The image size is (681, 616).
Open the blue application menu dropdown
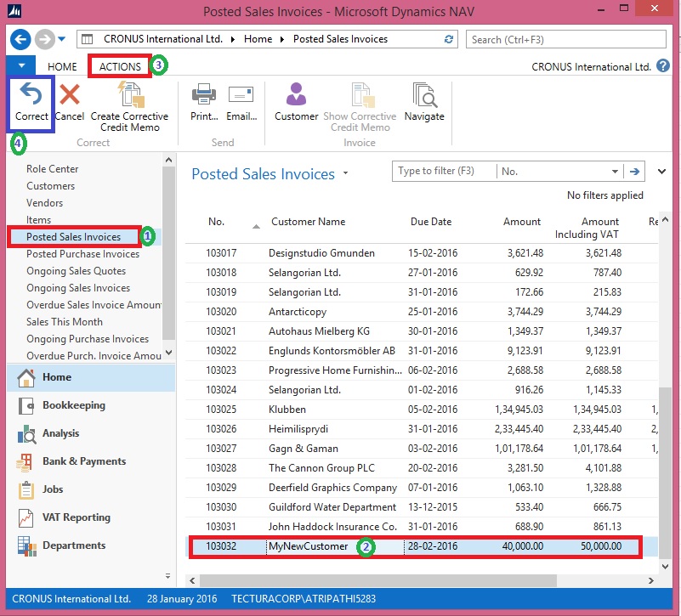click(21, 66)
